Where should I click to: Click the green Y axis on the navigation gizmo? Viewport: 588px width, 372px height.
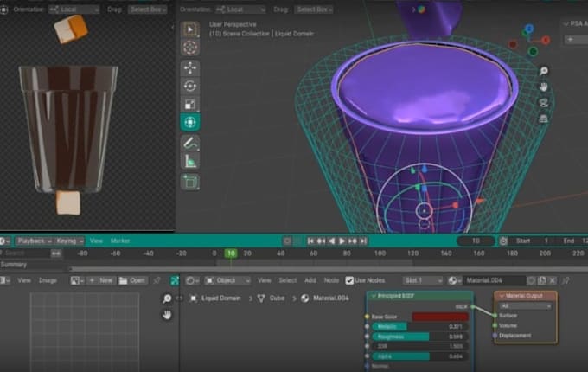point(533,51)
